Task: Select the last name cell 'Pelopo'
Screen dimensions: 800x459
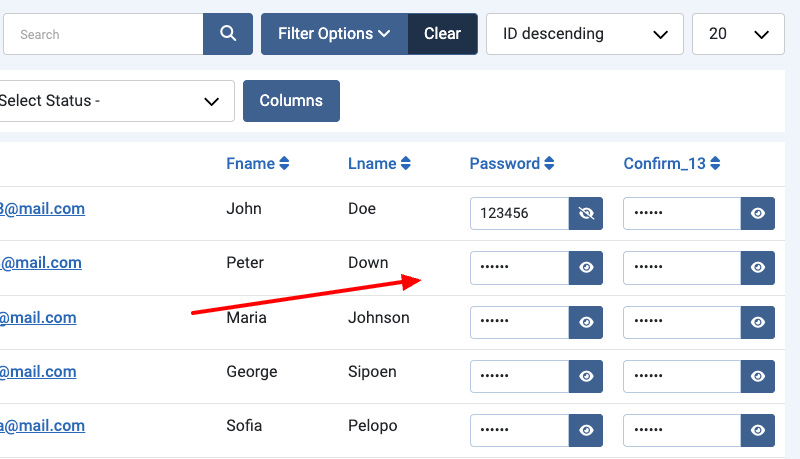Action: 372,426
